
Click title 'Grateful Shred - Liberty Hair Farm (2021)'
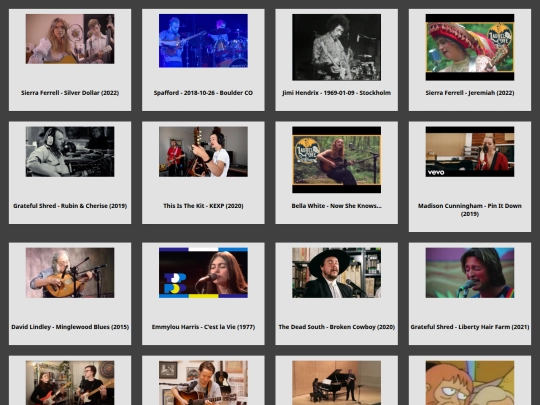coord(470,327)
